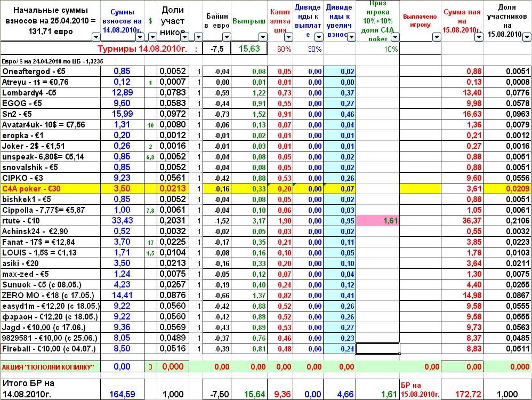532x400 pixels.
Task: Select the 'Sn2 - €5' cell
Action: click(x=51, y=114)
